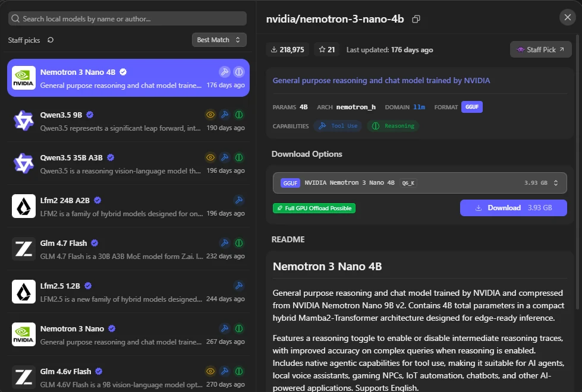Click the tool use icon on Glm 4.6v Flash
Screen dimensions: 582x392
(225, 371)
